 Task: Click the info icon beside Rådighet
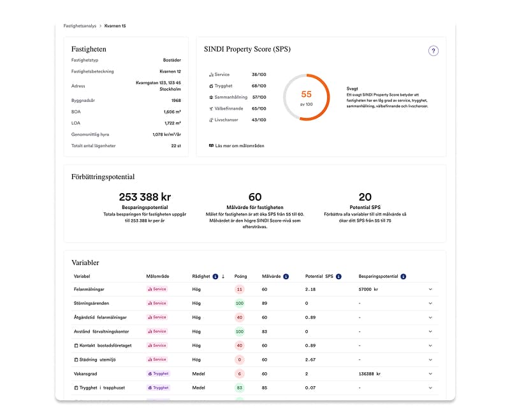pyautogui.click(x=215, y=277)
